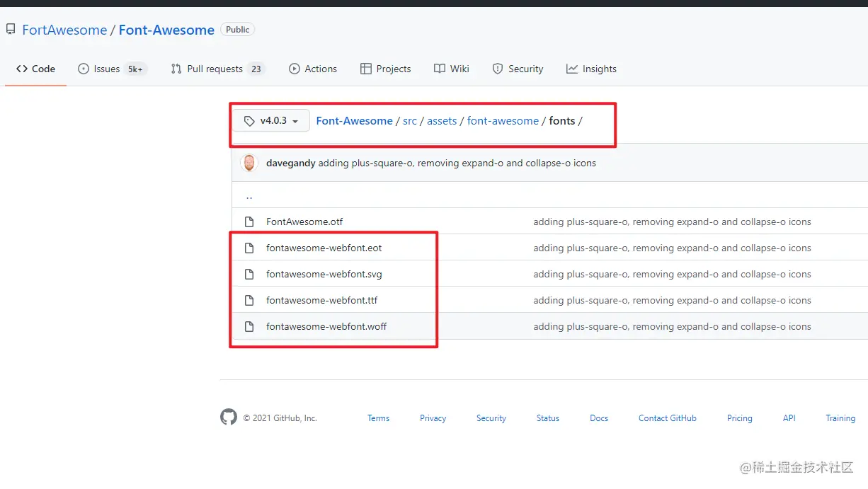Screen dimensions: 868x489
Task: Open the API footer link
Action: point(789,418)
